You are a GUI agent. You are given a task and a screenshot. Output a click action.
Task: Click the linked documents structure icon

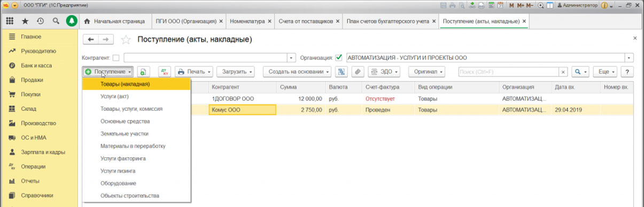point(342,72)
